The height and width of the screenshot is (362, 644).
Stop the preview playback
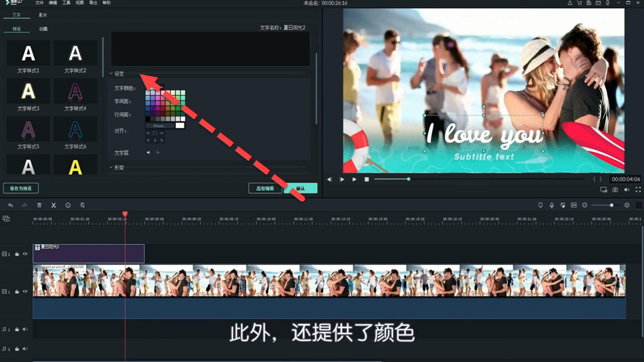point(367,179)
